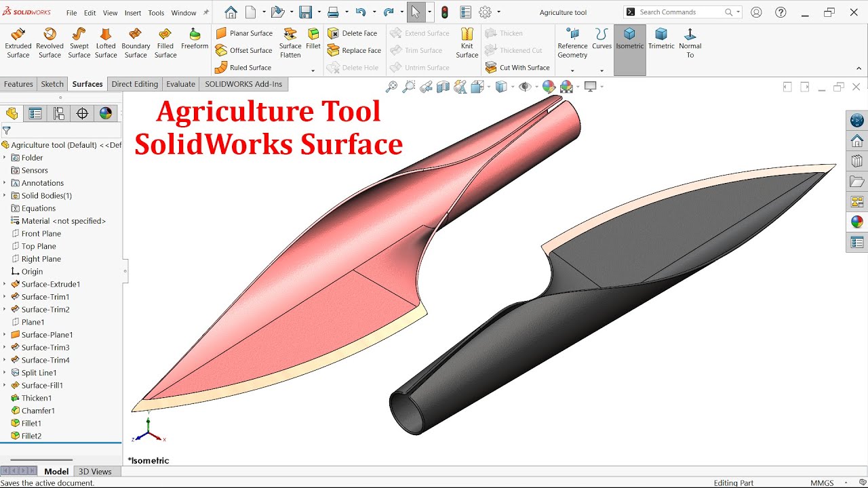Select the Extruded Surface tool

(x=18, y=43)
